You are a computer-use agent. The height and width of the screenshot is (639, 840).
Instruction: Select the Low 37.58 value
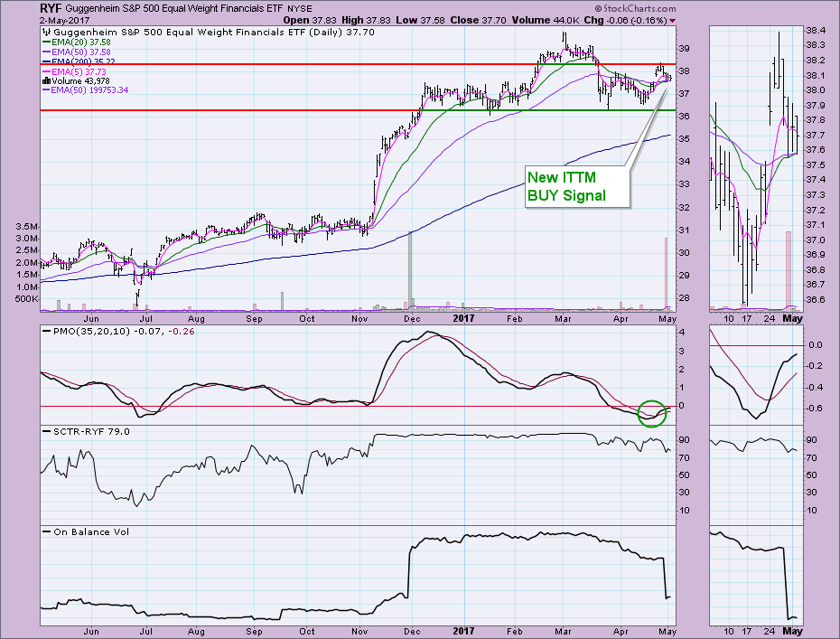[421, 21]
